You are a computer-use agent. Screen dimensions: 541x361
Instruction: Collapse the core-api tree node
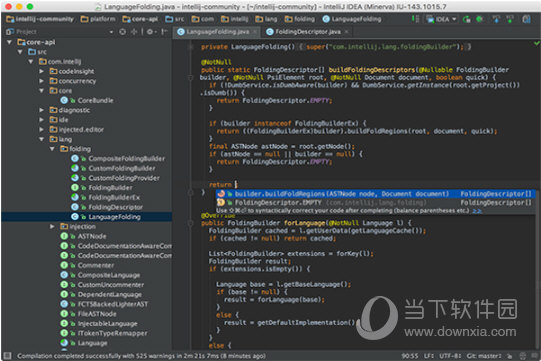coord(9,42)
